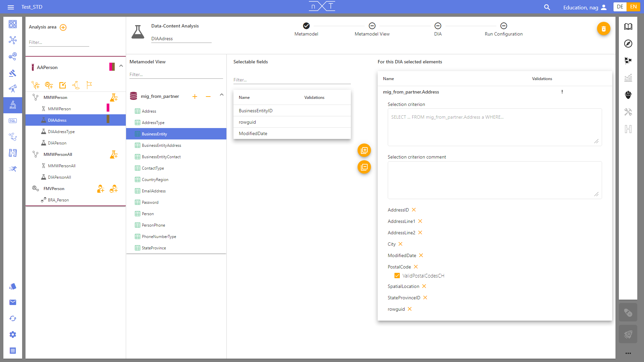
Task: Click the settings gear in the left sidebar
Action: (x=12, y=334)
